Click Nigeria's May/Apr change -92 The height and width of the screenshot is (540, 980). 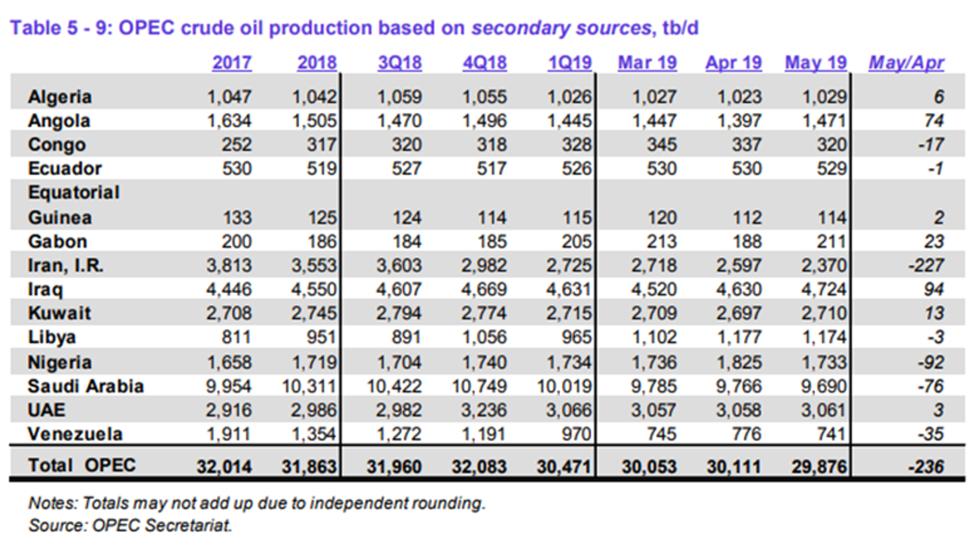click(x=931, y=362)
